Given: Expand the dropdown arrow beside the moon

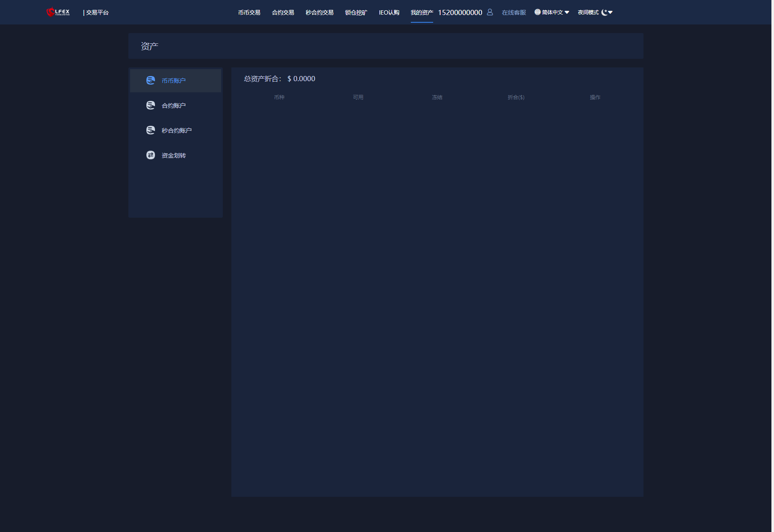Looking at the screenshot, I should 610,12.
